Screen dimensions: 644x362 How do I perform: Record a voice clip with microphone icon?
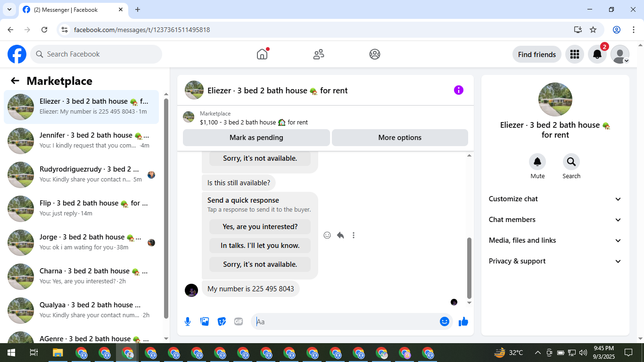[188, 321]
